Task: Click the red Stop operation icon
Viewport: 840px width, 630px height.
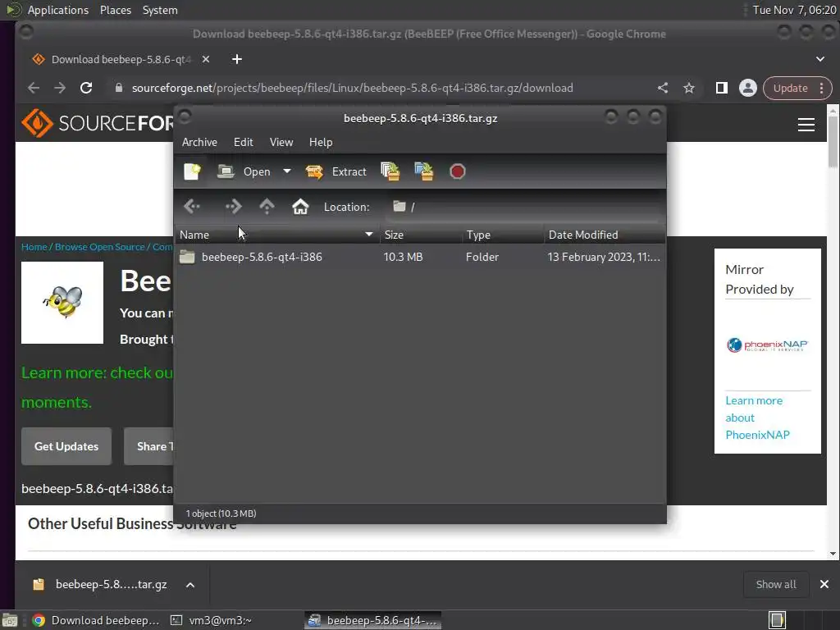Action: click(x=458, y=171)
